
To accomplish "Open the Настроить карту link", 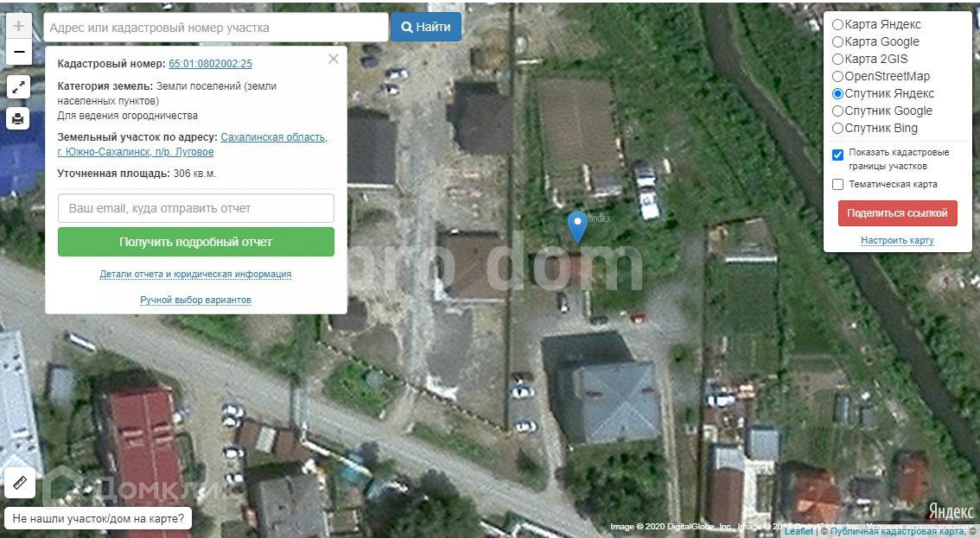I will tap(897, 241).
